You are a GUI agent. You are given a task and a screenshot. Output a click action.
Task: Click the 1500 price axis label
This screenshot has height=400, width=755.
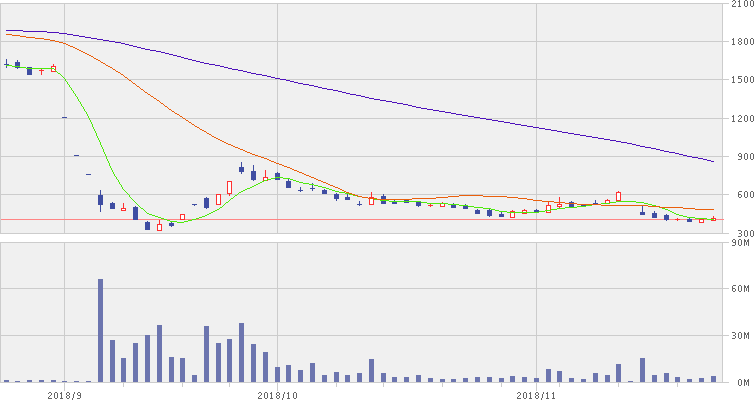point(740,80)
